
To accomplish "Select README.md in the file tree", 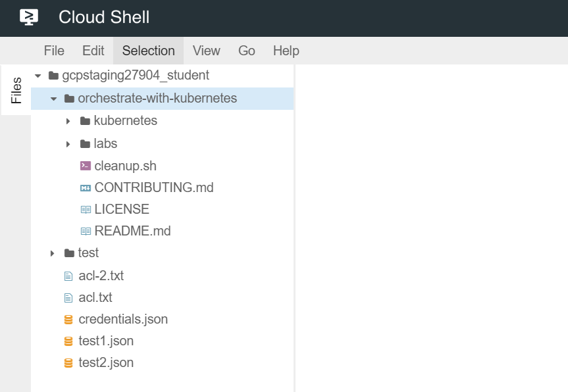I will pyautogui.click(x=132, y=231).
